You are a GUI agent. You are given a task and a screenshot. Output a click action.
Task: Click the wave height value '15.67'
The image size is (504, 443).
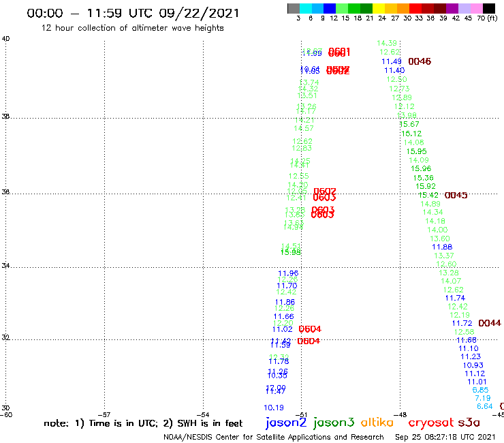coord(409,124)
